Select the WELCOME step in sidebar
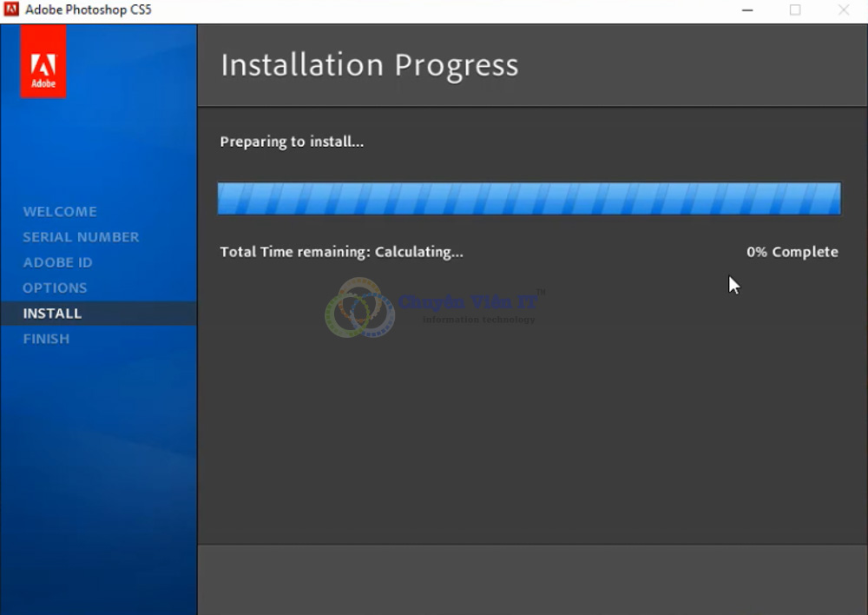This screenshot has width=868, height=615. tap(60, 211)
